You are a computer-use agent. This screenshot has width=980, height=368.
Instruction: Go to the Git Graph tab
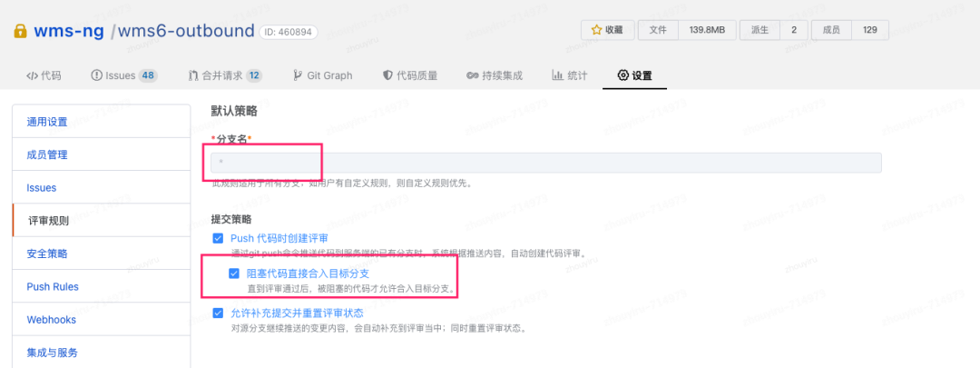pyautogui.click(x=322, y=75)
